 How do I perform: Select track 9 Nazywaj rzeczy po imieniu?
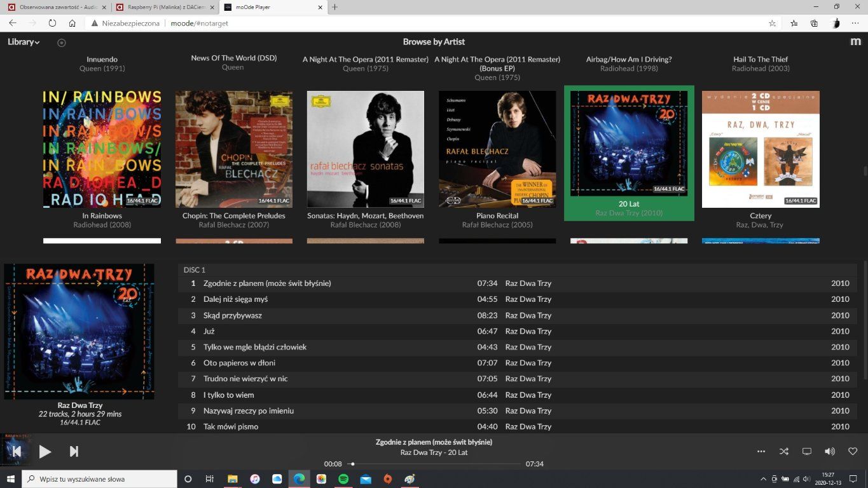pyautogui.click(x=517, y=410)
